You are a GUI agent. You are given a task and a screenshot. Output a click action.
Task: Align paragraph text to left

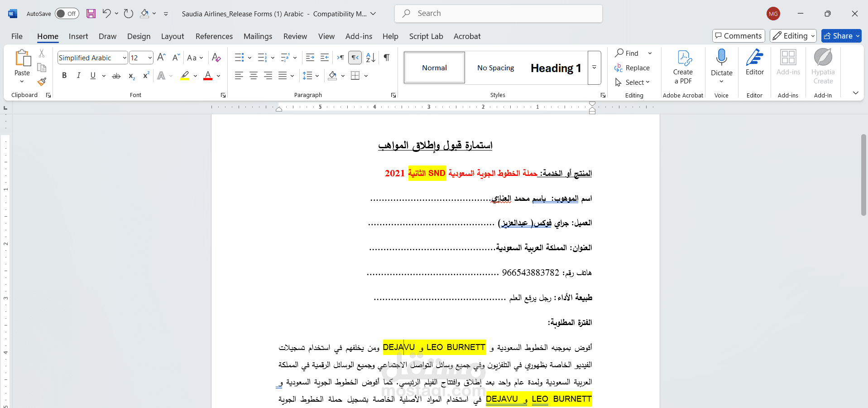point(239,76)
